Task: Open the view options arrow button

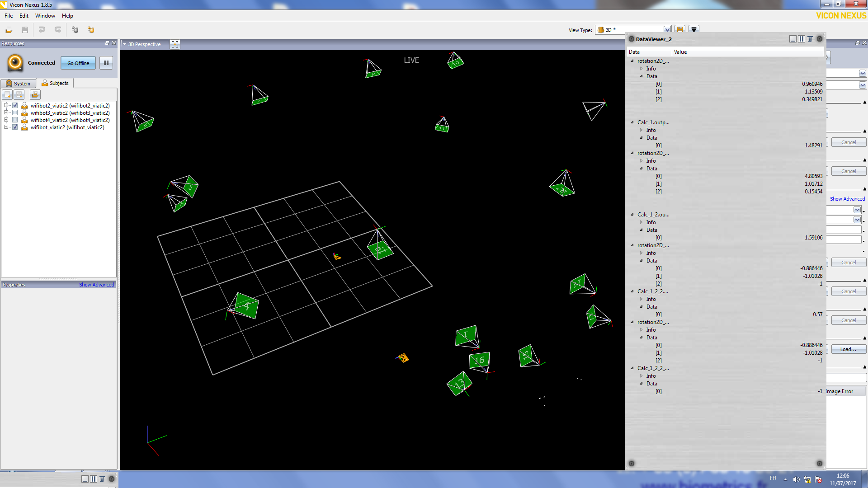Action: pos(694,30)
